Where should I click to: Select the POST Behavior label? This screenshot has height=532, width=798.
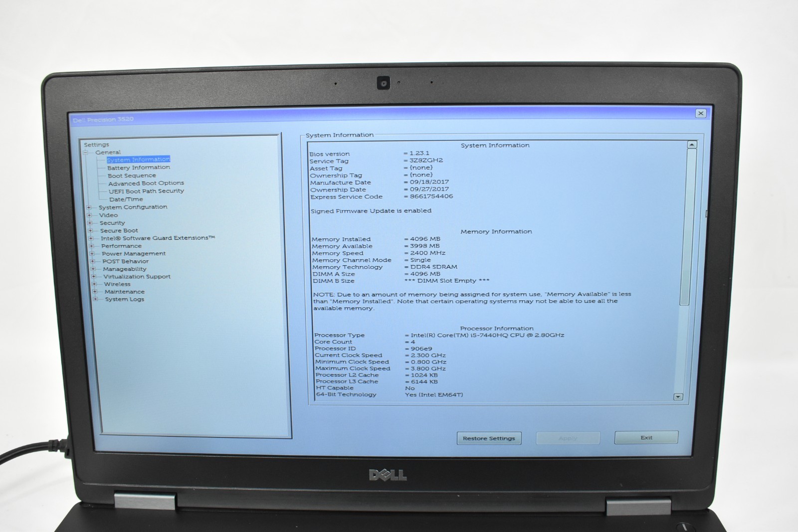125,261
